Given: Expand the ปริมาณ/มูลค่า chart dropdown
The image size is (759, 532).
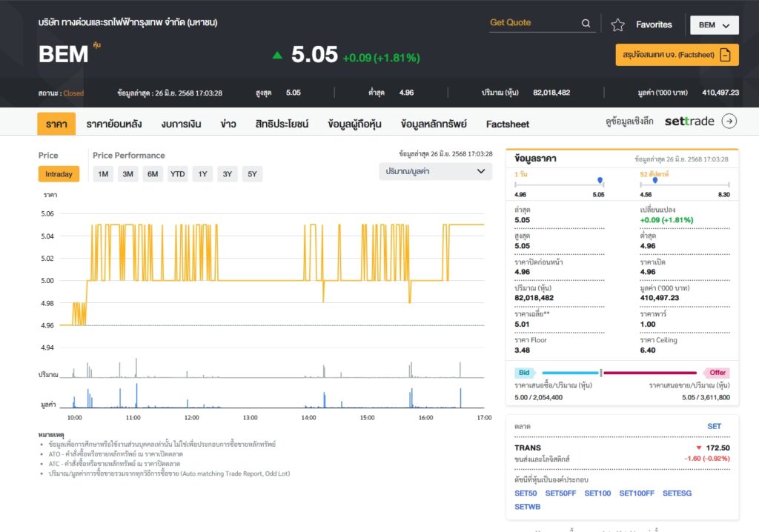Looking at the screenshot, I should (x=435, y=171).
